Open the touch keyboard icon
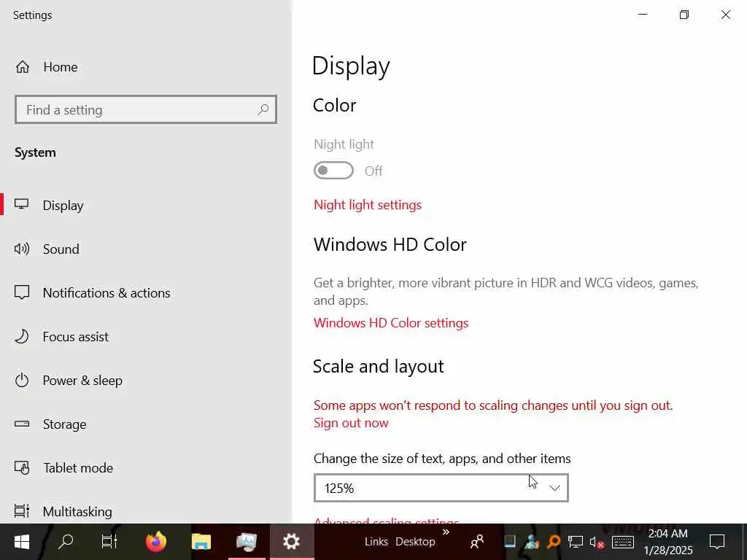This screenshot has width=747, height=560. (x=622, y=542)
